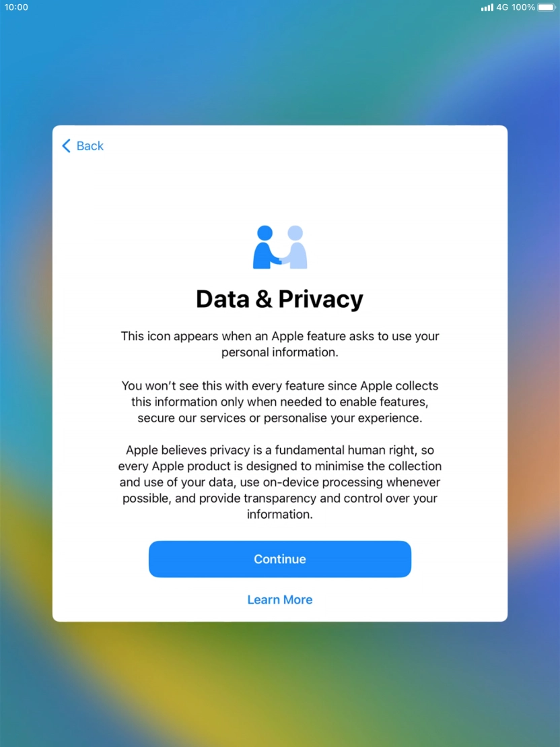This screenshot has width=560, height=747.
Task: Click the word "Privacy" in the heading
Action: [x=320, y=300]
